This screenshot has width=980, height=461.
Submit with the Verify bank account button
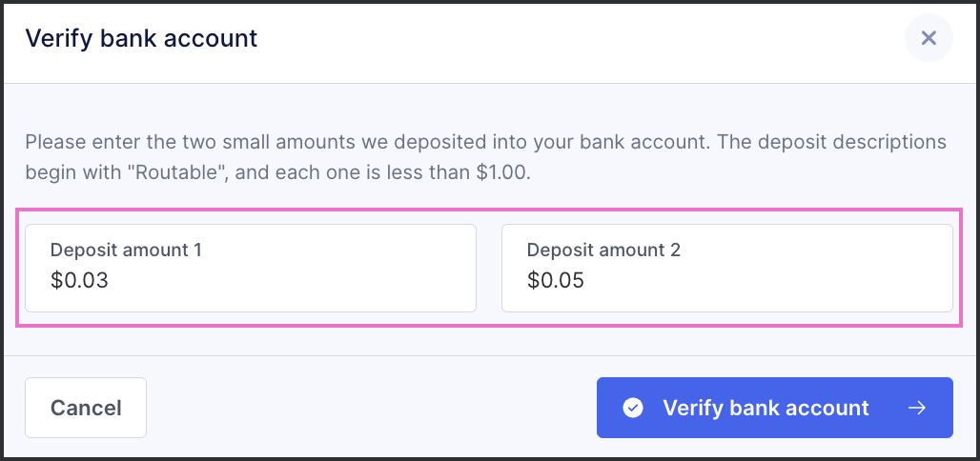point(774,408)
